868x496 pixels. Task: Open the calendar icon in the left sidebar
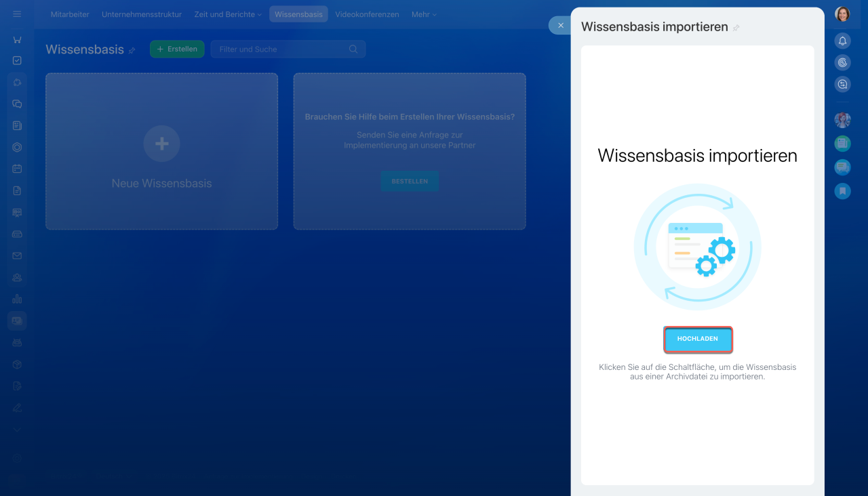17,169
